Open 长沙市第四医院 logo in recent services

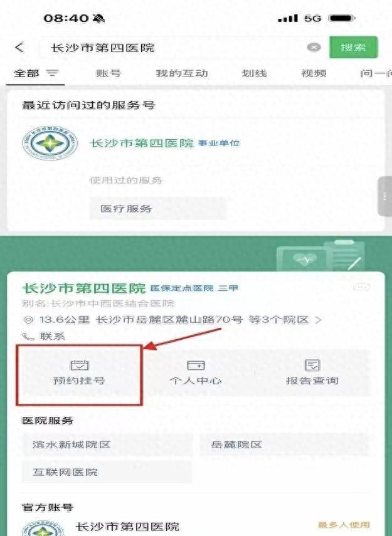coord(50,143)
